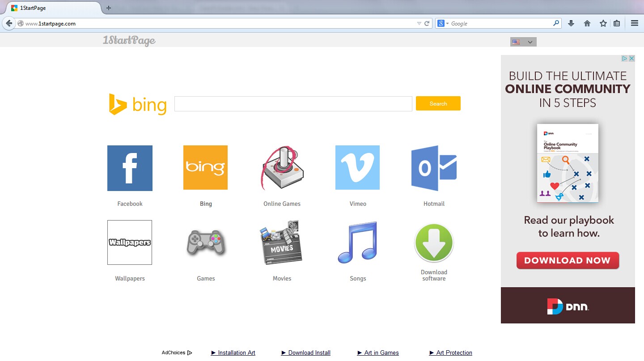Click the Hotmail text label
Viewport: 644px width, 361px height.
point(434,204)
